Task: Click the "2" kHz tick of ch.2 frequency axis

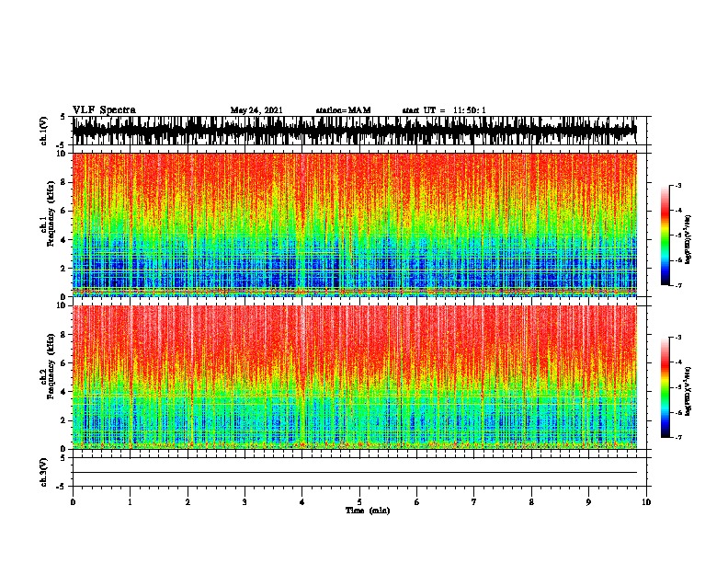Action: [63, 420]
